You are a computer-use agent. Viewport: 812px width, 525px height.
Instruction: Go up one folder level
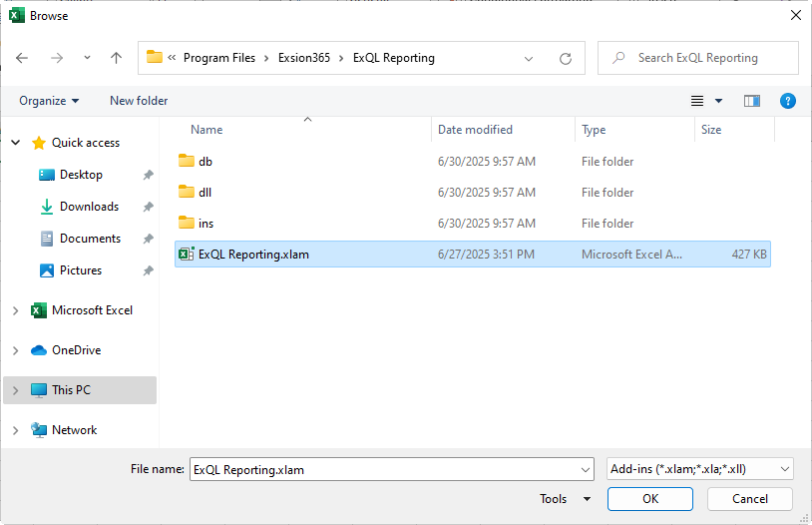coord(116,58)
